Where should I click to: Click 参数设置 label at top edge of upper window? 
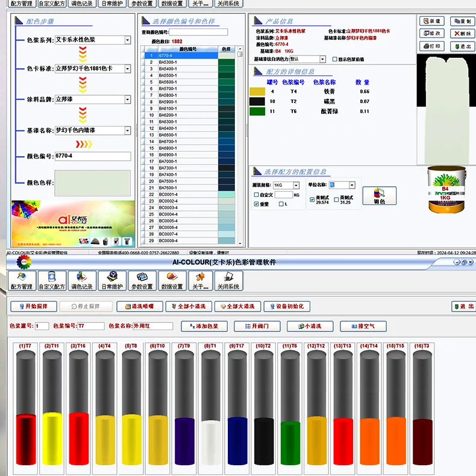click(x=142, y=4)
